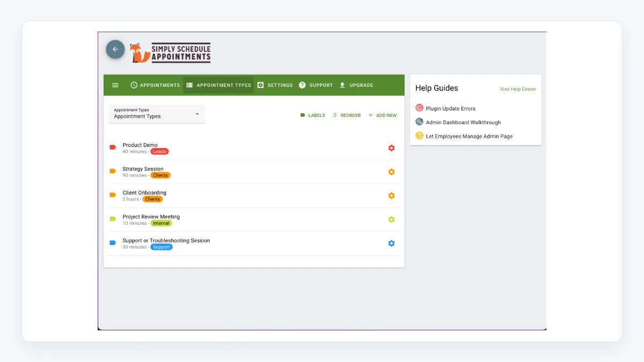Open the hamburger menu in green bar
Viewport: 644px width, 362px height.
tap(115, 85)
